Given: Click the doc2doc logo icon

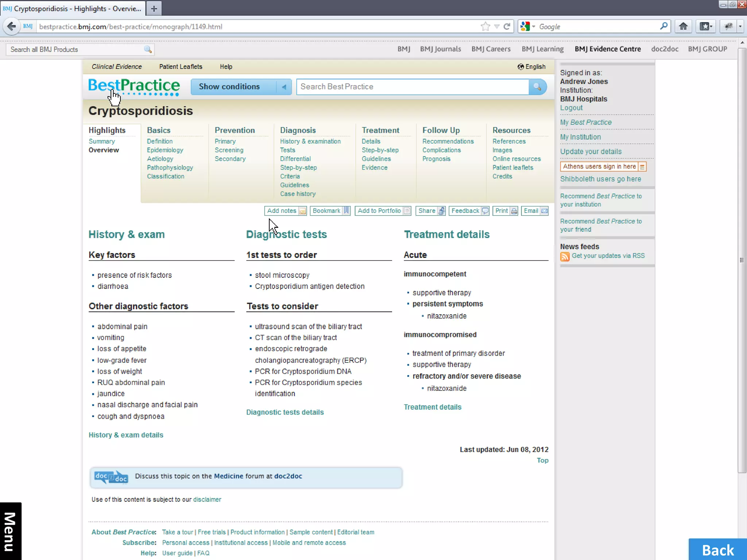Looking at the screenshot, I should 111,477.
